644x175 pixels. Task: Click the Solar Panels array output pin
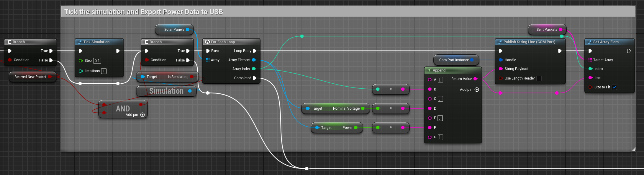click(188, 30)
